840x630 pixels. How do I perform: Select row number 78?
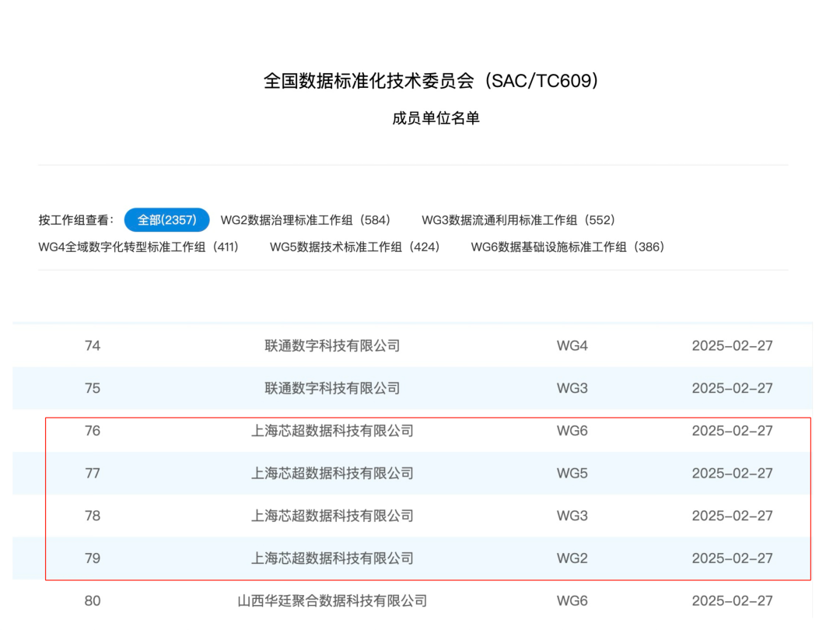(92, 516)
